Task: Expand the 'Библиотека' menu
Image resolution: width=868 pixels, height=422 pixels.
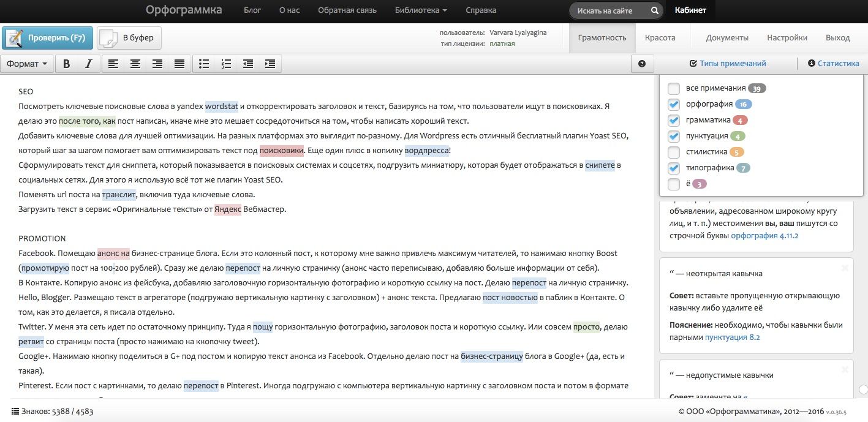Action: point(421,10)
